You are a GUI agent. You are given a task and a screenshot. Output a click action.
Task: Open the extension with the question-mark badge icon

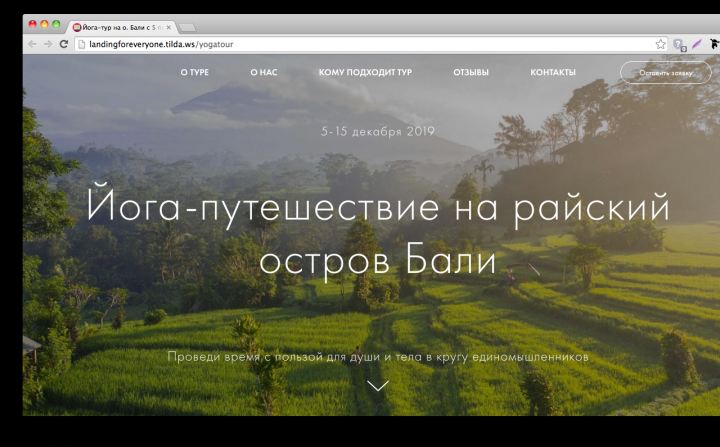[x=680, y=45]
